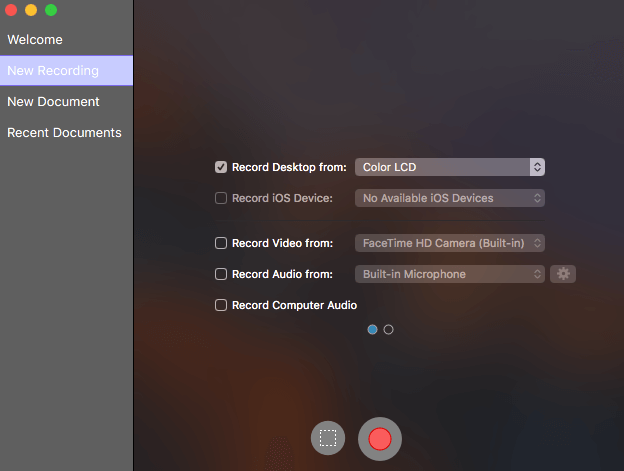Open Built-in Microphone dropdown
The image size is (624, 471).
click(450, 274)
